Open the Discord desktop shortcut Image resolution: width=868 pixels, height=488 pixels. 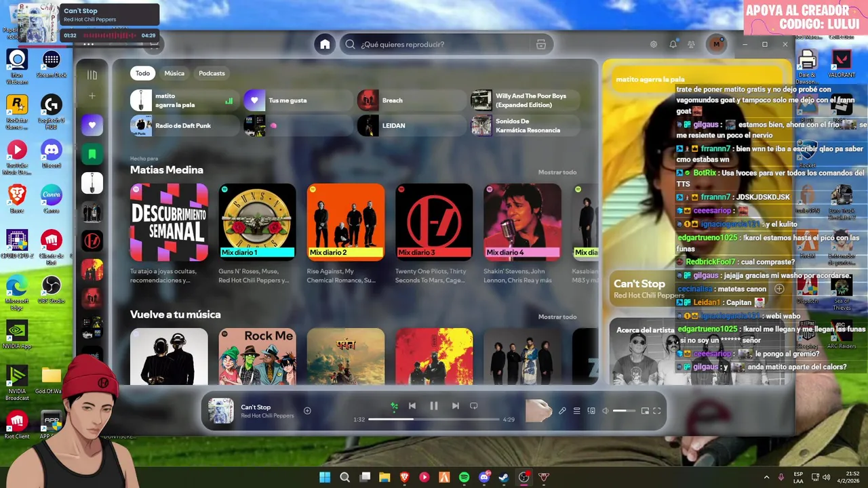pyautogui.click(x=52, y=153)
